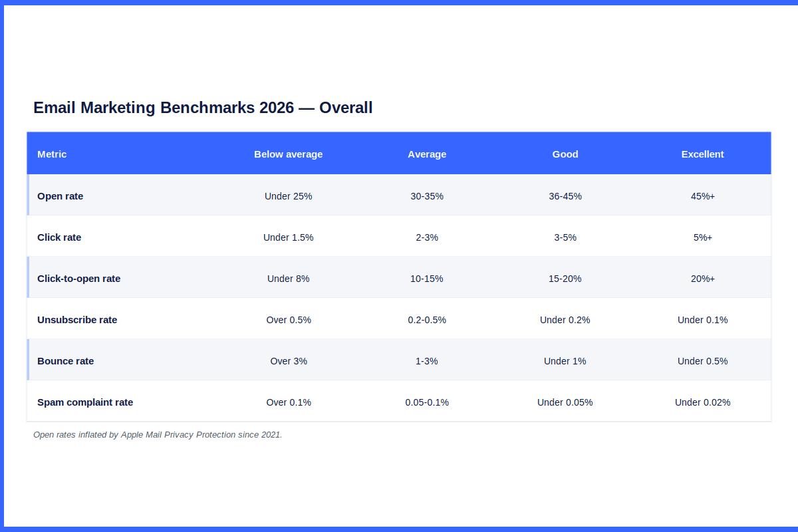Screen dimensions: 798x532
Task: Select the '2-3%' cell
Action: (427, 237)
